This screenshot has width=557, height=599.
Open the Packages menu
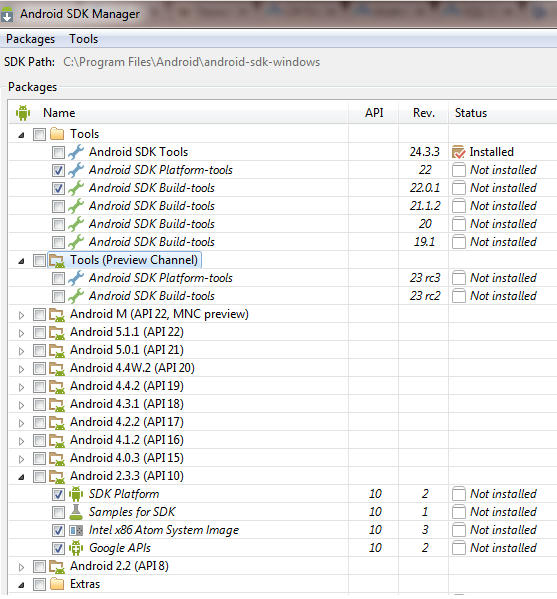tap(31, 39)
